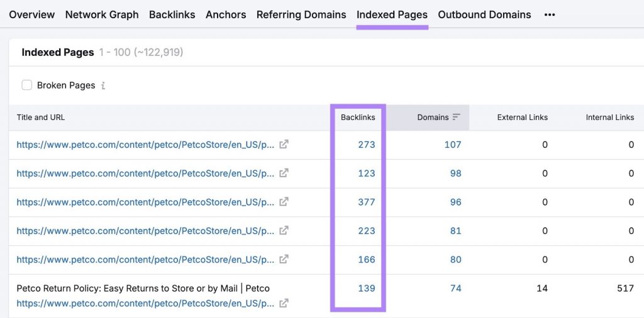Open petco.com URL in 96 domains row
Viewport: 644px width, 318px height.
click(145, 202)
